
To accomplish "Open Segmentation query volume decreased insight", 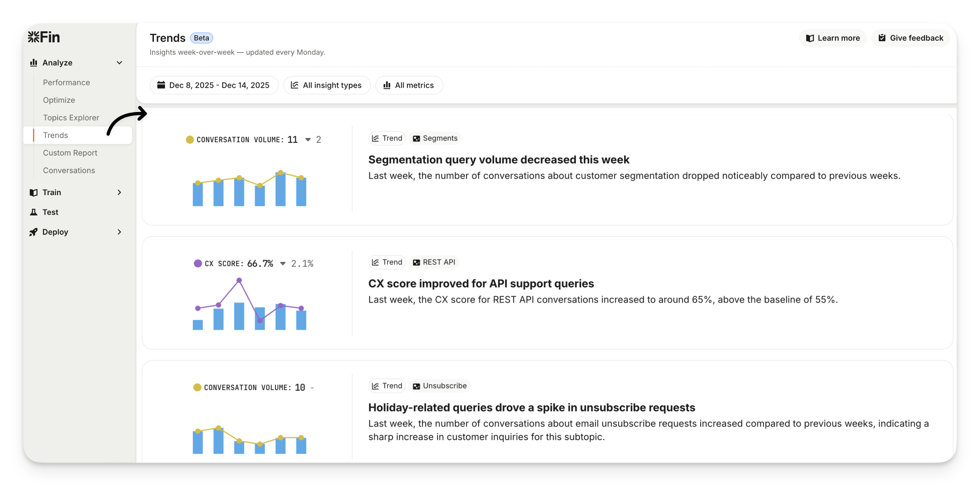I will coord(498,160).
